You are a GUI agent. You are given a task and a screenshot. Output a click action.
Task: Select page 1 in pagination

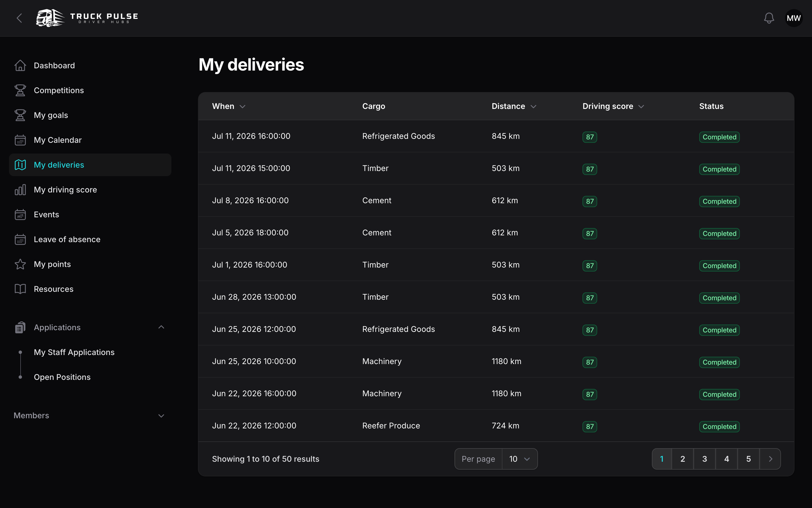[662, 459]
